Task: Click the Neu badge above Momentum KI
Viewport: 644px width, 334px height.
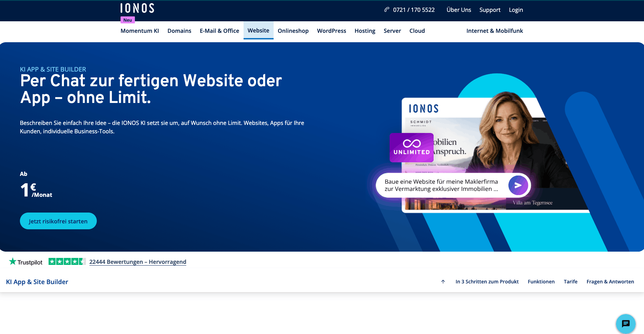Action: 128,20
